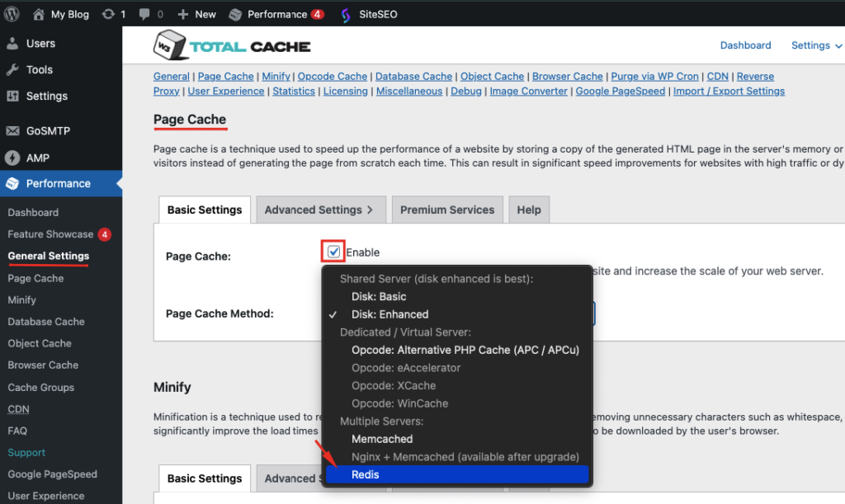The width and height of the screenshot is (845, 504).
Task: Jump to the Opcode Cache anchor link
Action: pos(333,77)
